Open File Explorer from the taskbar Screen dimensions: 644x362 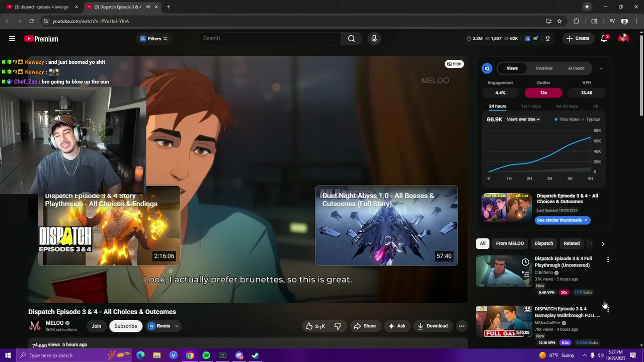[x=157, y=355]
